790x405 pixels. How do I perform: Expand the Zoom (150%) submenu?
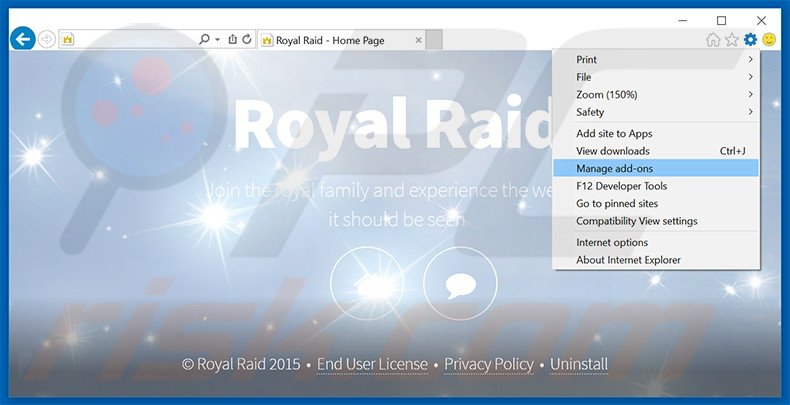pyautogui.click(x=656, y=95)
